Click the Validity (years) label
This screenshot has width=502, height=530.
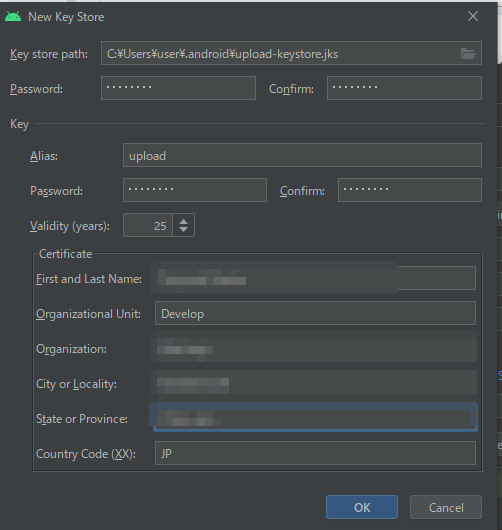[70, 226]
